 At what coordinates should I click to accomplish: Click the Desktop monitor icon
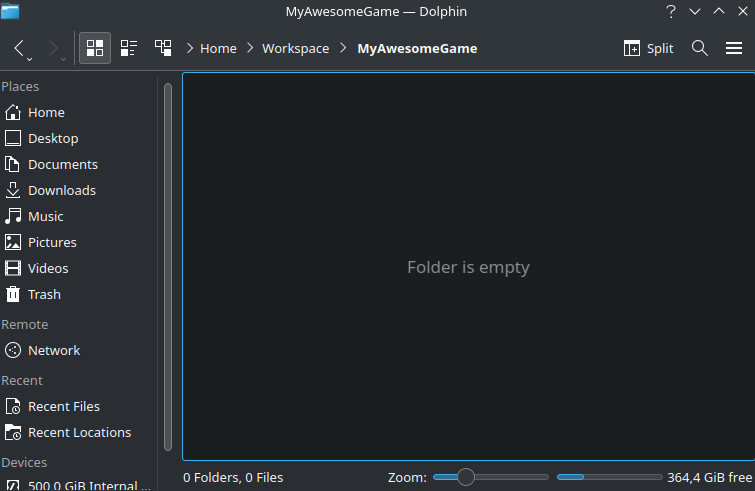[13, 138]
